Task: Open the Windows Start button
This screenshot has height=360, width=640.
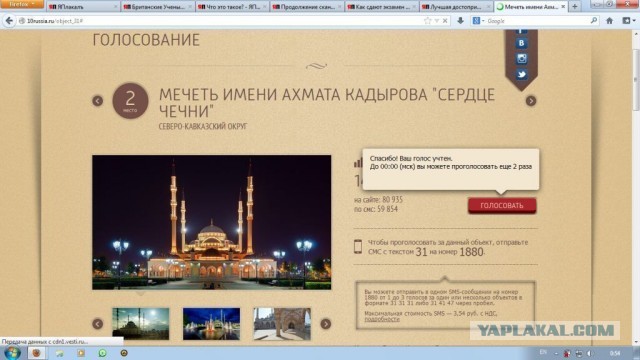Action: (11, 353)
